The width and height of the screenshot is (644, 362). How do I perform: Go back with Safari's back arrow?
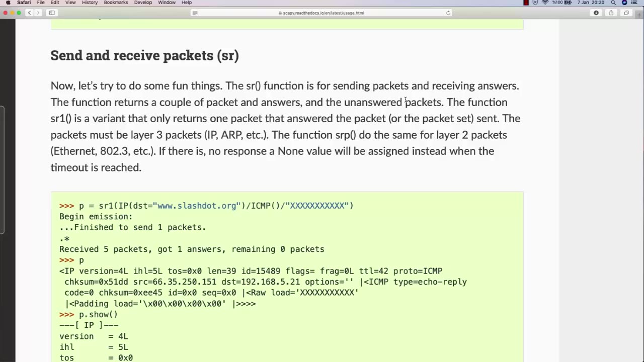click(x=30, y=13)
